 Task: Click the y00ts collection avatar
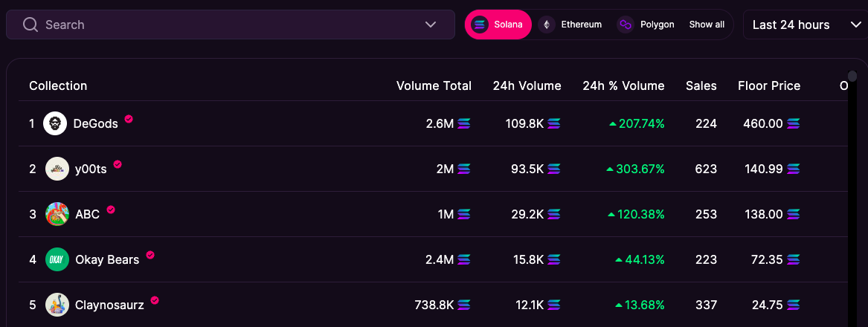click(57, 169)
